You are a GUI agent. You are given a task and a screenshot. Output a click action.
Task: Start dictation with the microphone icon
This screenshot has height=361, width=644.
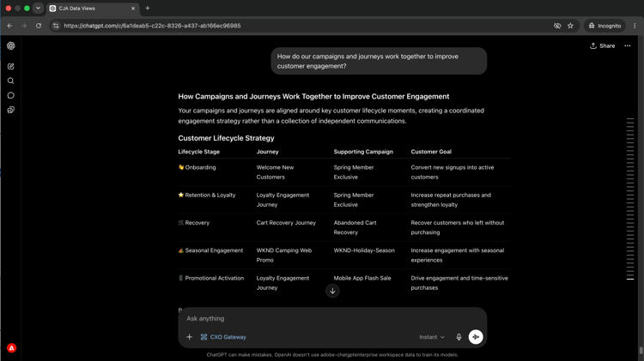coord(459,337)
